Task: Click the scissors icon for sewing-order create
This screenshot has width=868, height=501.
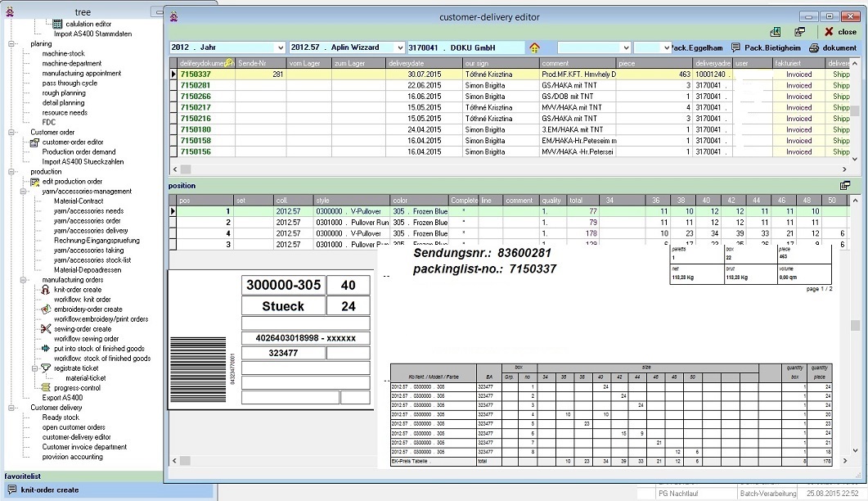Action: tap(46, 329)
